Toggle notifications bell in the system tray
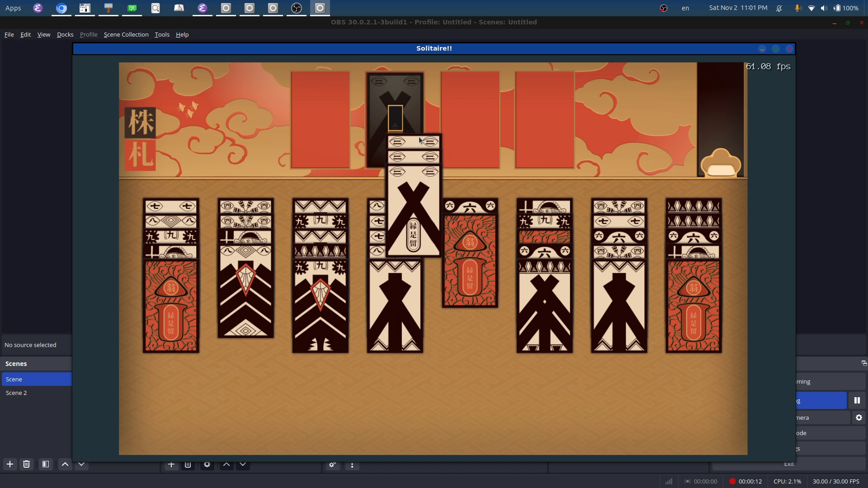 point(779,8)
